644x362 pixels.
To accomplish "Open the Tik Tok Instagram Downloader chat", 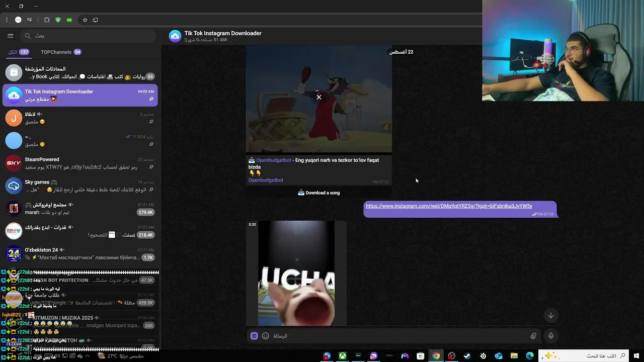I will [80, 95].
